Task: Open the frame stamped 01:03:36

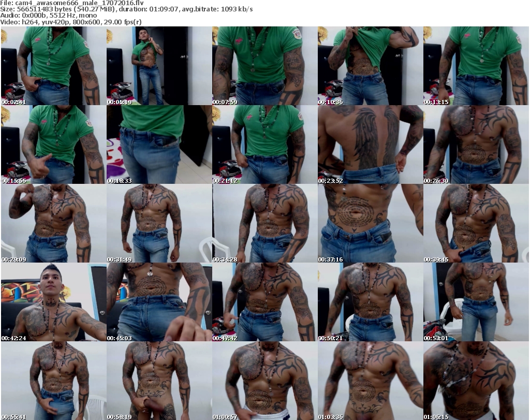Action: [370, 381]
